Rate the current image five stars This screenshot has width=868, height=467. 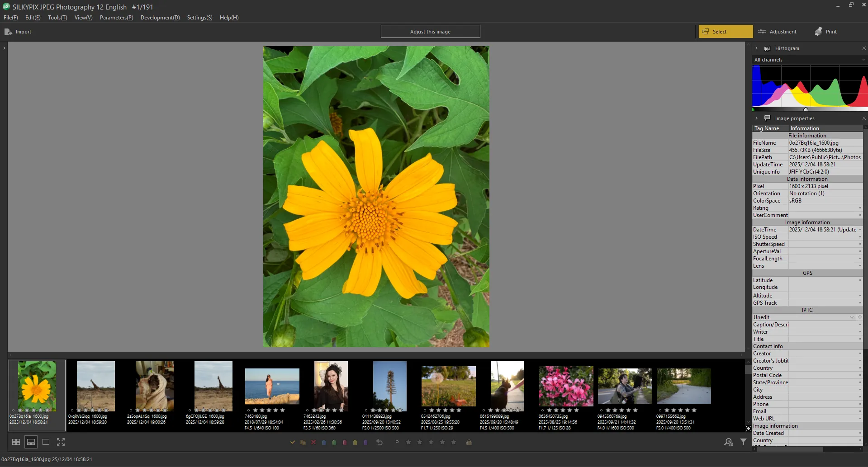point(454,442)
